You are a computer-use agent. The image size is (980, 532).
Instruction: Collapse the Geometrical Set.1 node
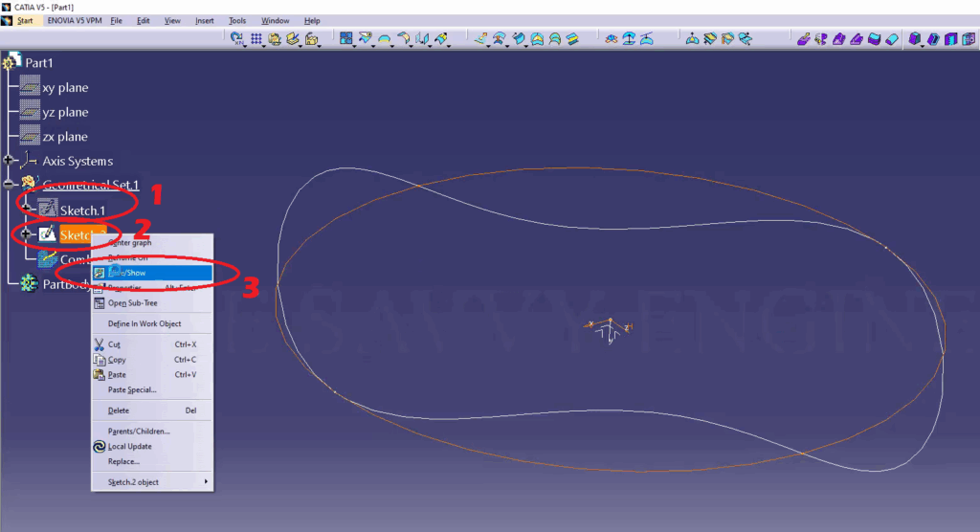tap(8, 184)
